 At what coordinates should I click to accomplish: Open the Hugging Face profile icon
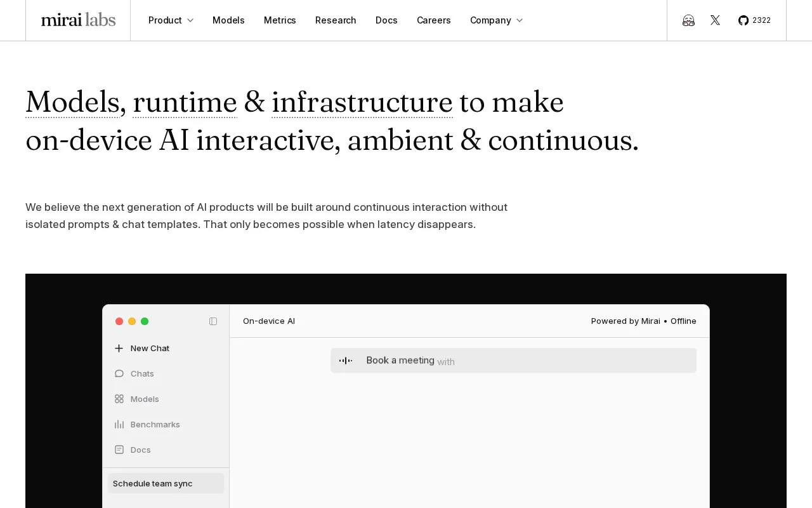(688, 20)
